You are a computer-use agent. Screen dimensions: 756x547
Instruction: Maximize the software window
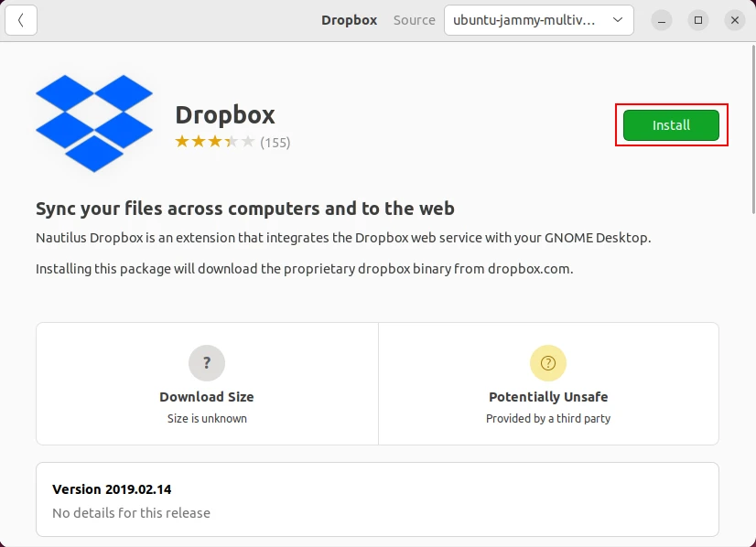point(698,20)
